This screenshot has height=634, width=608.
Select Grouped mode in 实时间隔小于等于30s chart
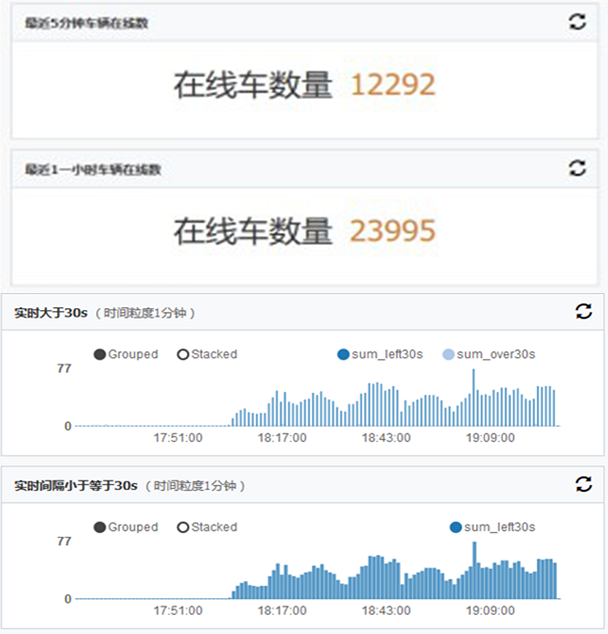pyautogui.click(x=126, y=527)
